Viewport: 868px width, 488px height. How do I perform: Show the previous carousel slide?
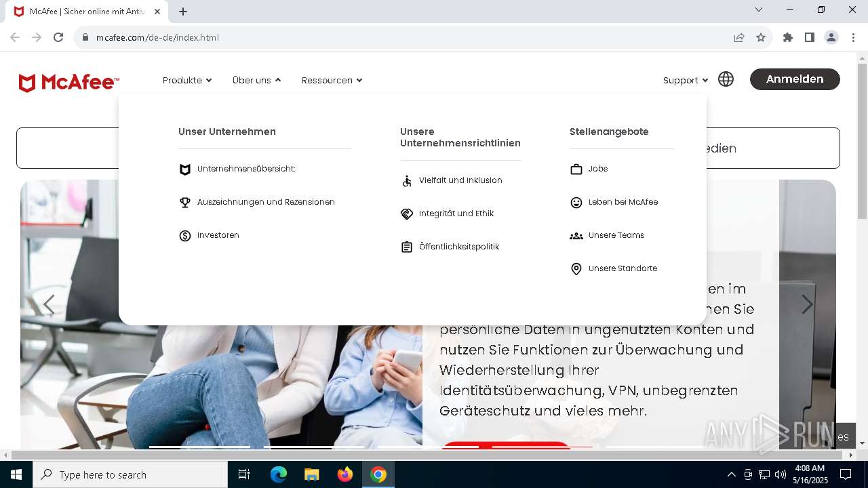pyautogui.click(x=49, y=305)
